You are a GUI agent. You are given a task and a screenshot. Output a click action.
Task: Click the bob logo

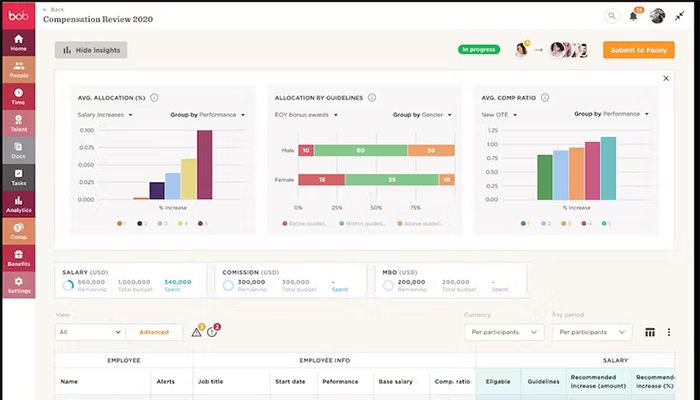click(19, 16)
